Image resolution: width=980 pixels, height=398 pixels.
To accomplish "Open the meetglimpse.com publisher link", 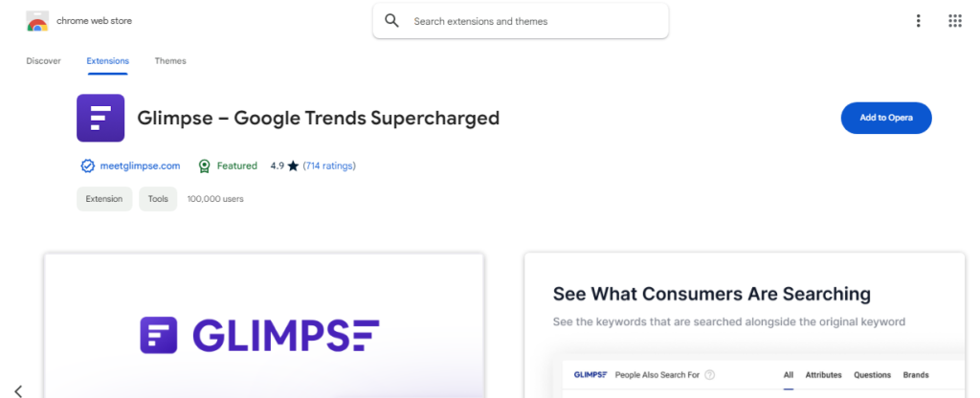I will (140, 166).
